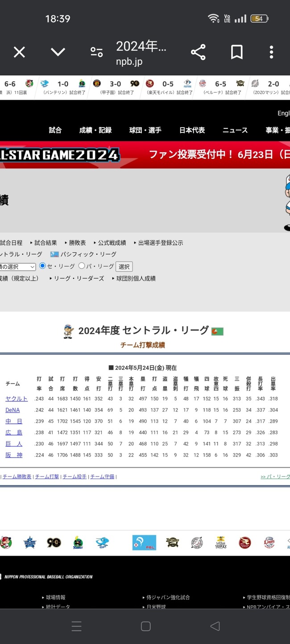Tap the All-Star Game 2024 banner
Image resolution: width=290 pixels, height=644 pixels.
(x=145, y=155)
